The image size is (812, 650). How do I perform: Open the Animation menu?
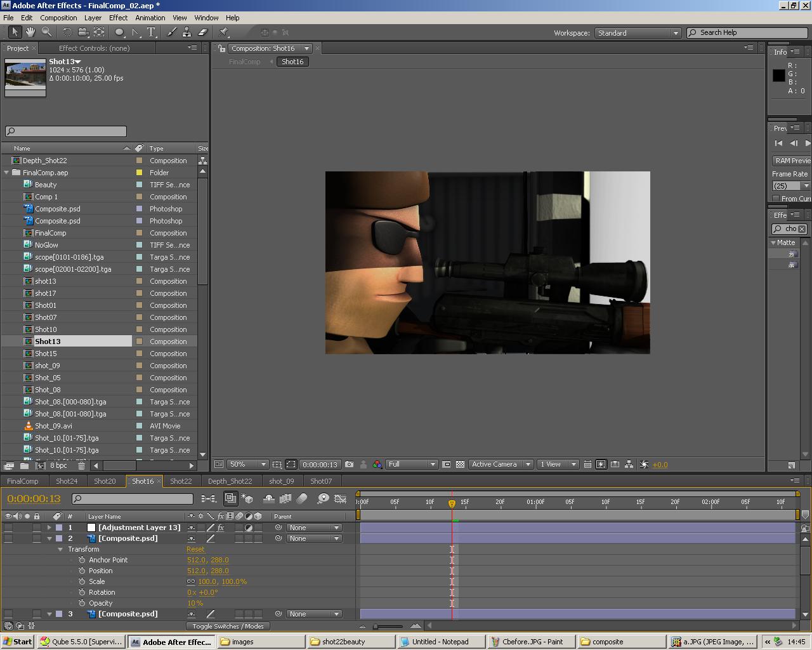pyautogui.click(x=150, y=18)
